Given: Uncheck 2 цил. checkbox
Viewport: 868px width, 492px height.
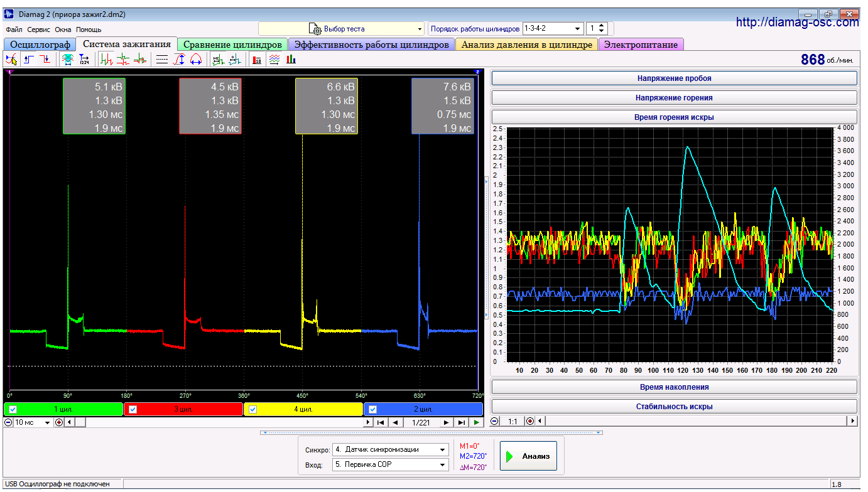Looking at the screenshot, I should 373,410.
